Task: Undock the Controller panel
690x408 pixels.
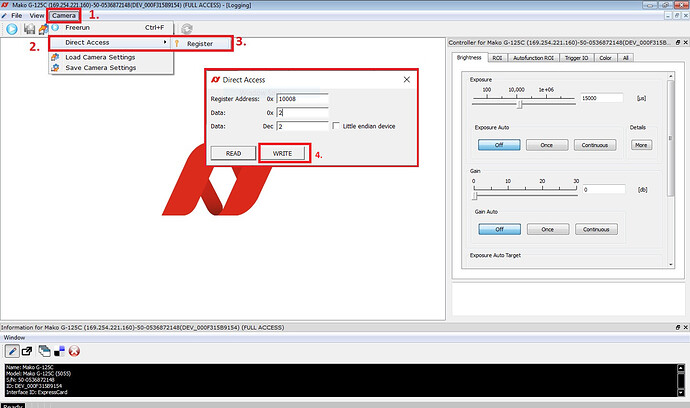Action: (x=678, y=42)
